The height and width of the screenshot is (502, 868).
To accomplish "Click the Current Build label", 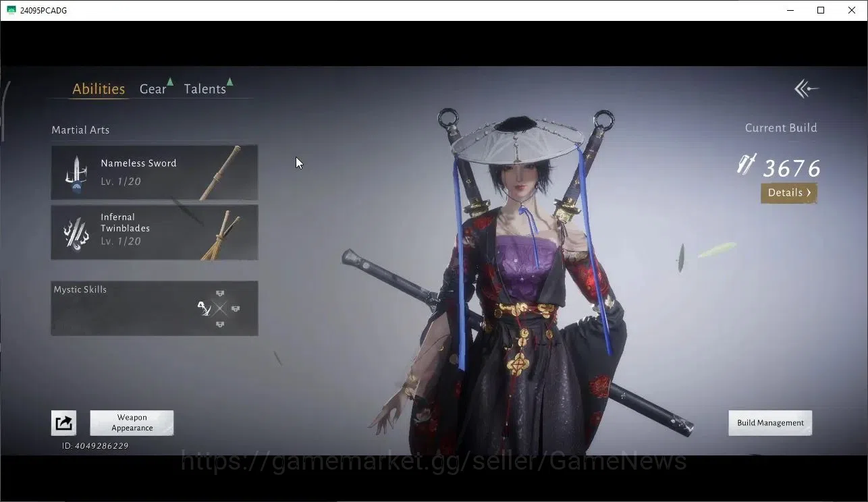I will click(781, 128).
